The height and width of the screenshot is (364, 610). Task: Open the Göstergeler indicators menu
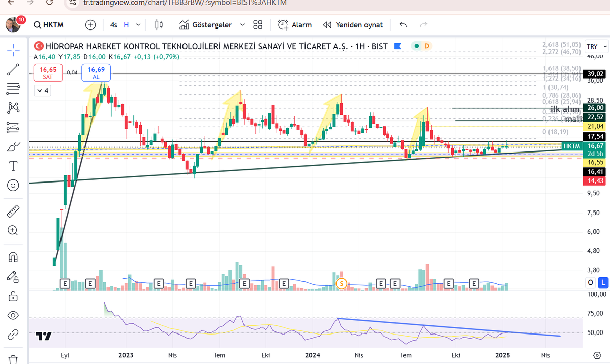[206, 24]
